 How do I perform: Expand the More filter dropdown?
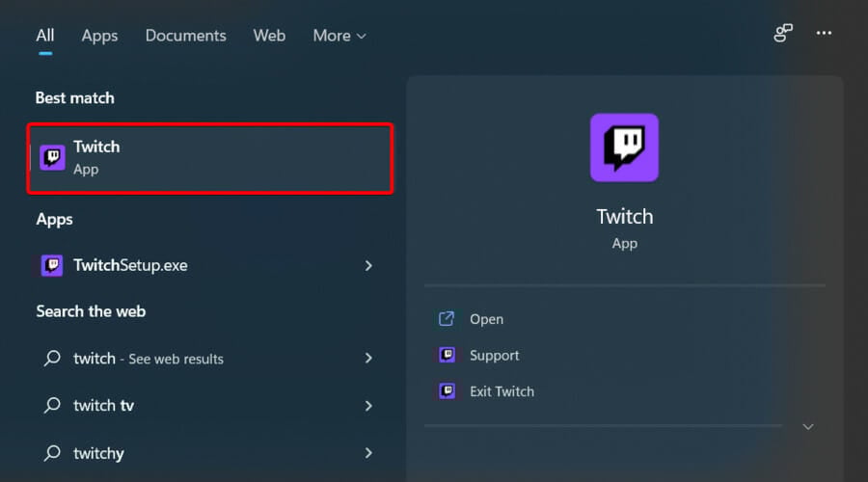point(339,36)
